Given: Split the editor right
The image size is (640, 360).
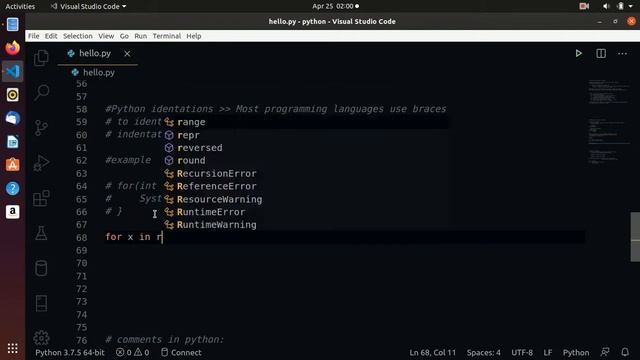Looking at the screenshot, I should (601, 53).
